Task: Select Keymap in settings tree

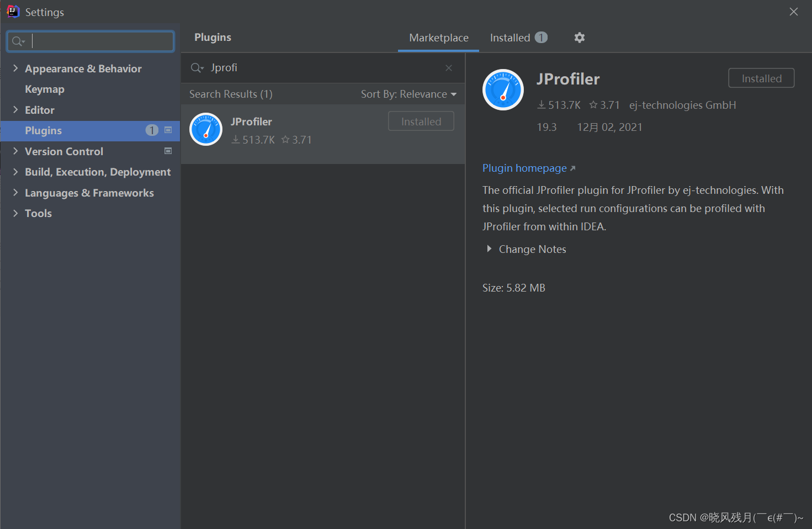Action: click(x=45, y=89)
